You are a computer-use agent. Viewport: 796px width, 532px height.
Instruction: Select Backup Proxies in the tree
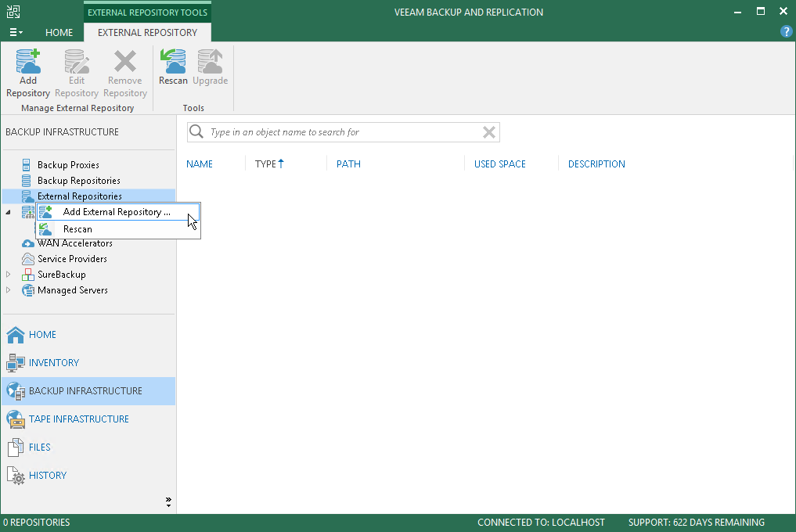pyautogui.click(x=68, y=165)
